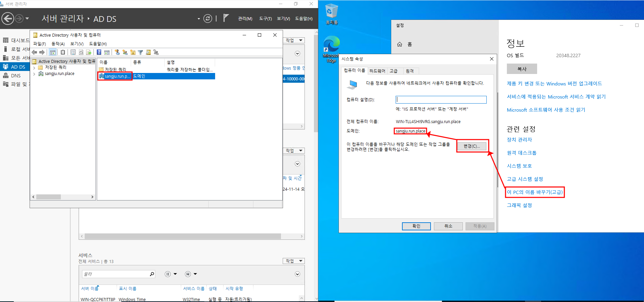Click the forward arrow in the AD toolbar
The image size is (644, 302).
[42, 52]
